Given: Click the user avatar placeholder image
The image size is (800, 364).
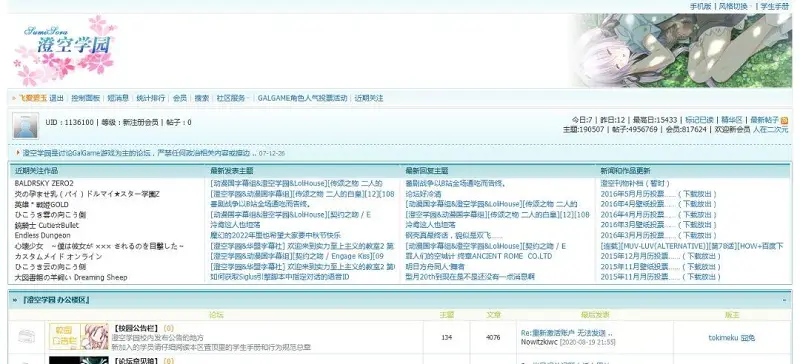Looking at the screenshot, I should point(26,126).
